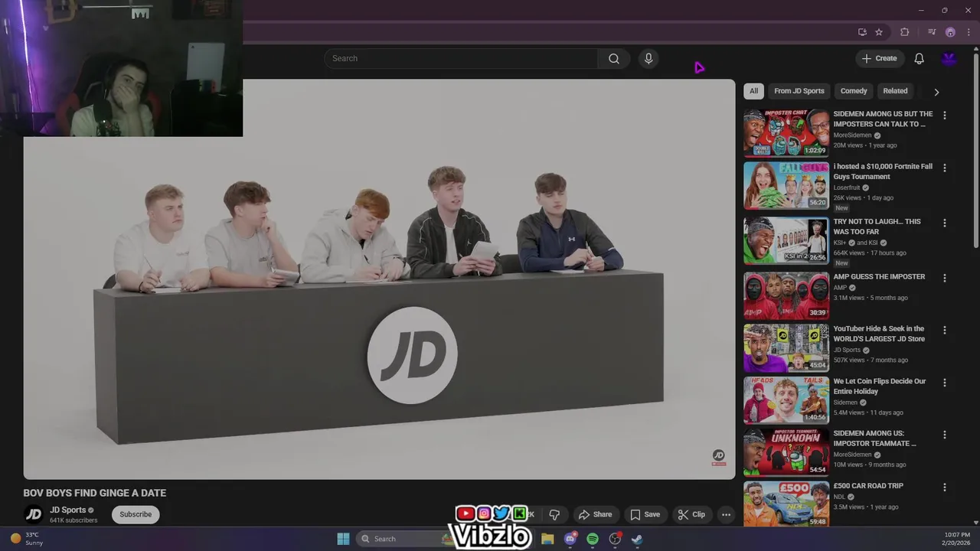Click the Create button
The image size is (980, 551).
[x=879, y=59]
